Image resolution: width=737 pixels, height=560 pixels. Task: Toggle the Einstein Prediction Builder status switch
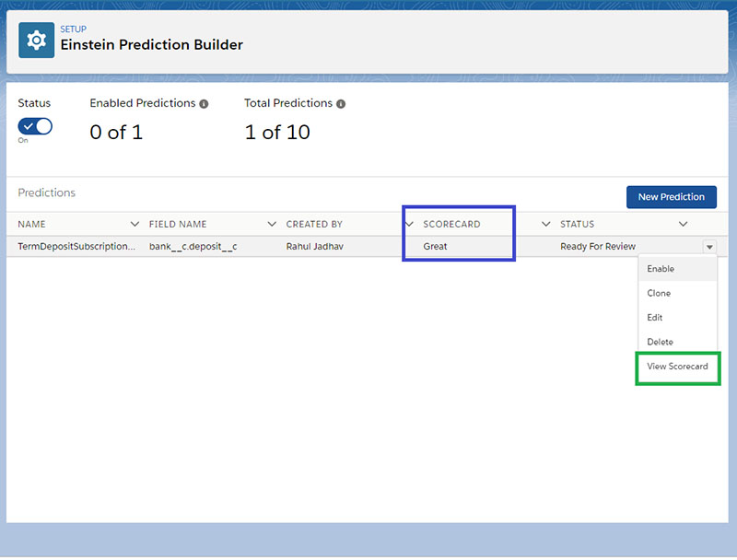pos(35,126)
